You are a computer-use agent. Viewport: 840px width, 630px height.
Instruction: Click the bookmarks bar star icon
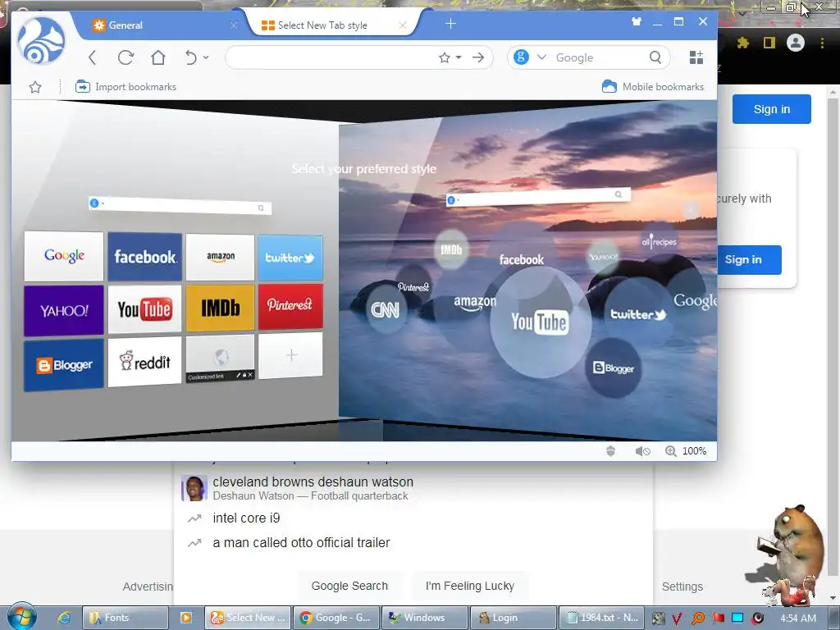coord(35,87)
